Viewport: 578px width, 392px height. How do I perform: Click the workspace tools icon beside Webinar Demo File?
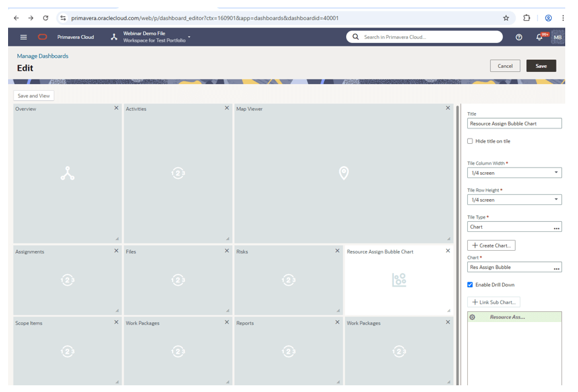tap(113, 37)
